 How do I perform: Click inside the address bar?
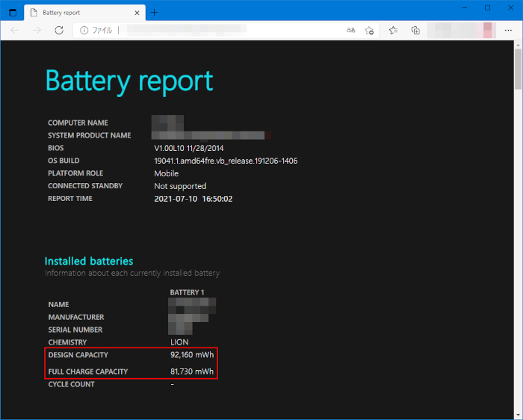[224, 30]
